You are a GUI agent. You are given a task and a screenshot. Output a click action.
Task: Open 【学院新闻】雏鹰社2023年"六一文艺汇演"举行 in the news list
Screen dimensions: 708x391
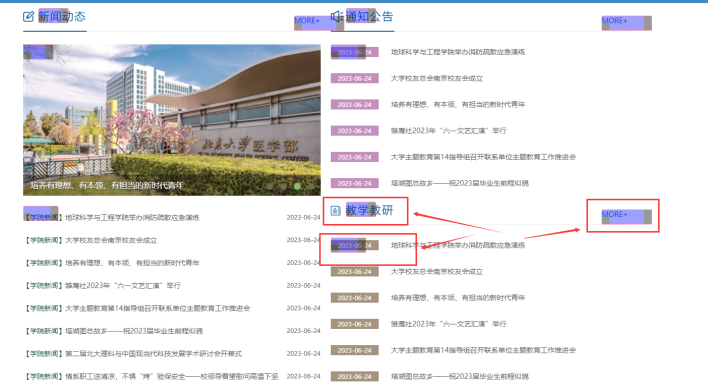tap(102, 285)
